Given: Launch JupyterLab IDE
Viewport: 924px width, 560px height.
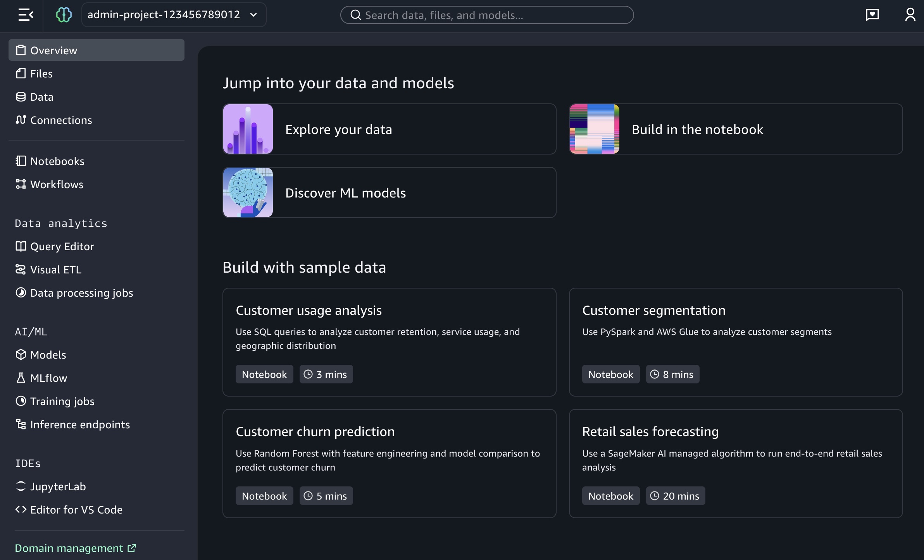Looking at the screenshot, I should tap(58, 486).
